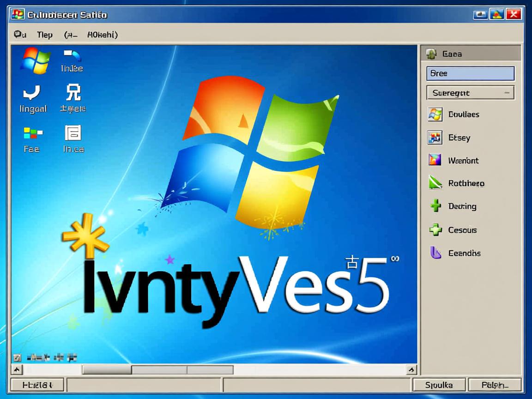Select the Etsey icon in sidebar
The width and height of the screenshot is (532, 399).
coord(435,137)
